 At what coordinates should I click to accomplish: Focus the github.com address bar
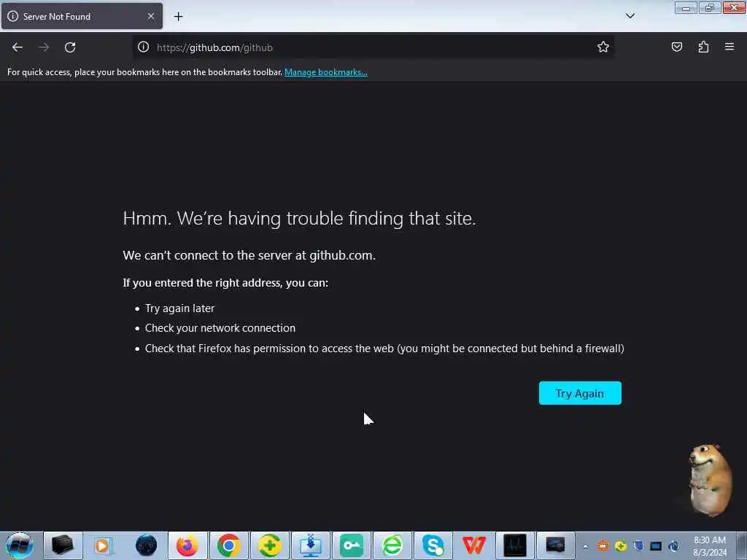[371, 47]
